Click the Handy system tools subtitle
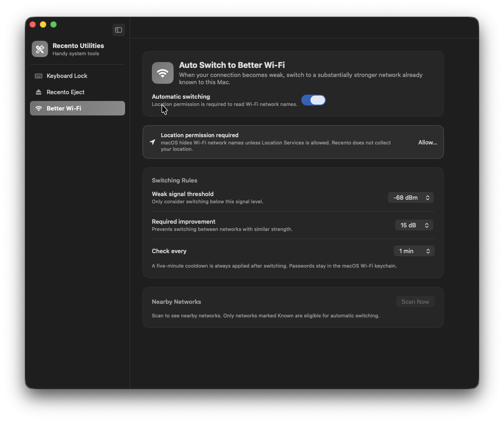 (x=76, y=53)
